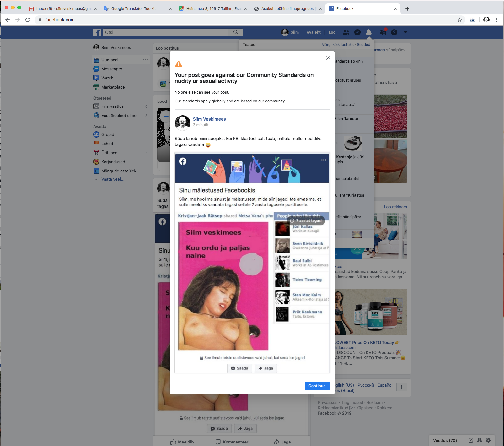Open Mängude otseülekanded item
Viewport: 504px width, 446px height.
pyautogui.click(x=120, y=171)
